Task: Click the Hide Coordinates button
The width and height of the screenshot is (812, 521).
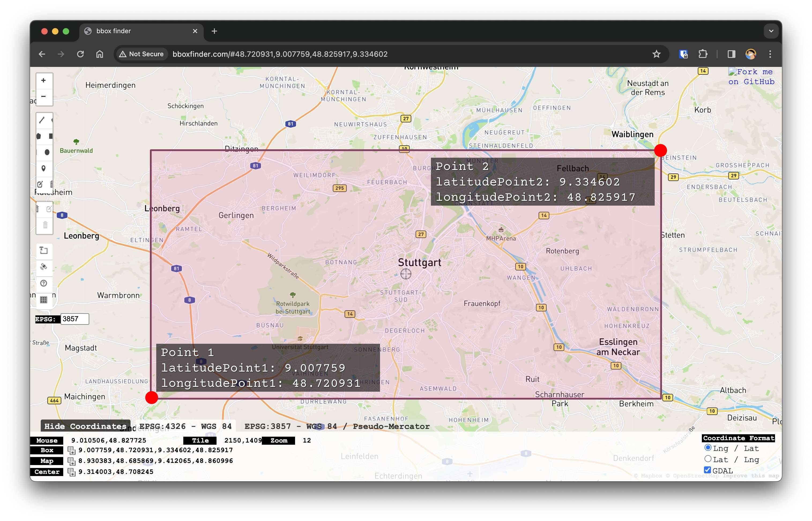Action: 85,426
